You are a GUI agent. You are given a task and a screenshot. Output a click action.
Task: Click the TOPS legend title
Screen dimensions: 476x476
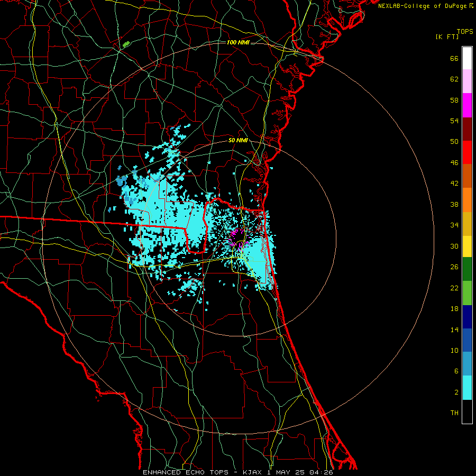(x=465, y=31)
